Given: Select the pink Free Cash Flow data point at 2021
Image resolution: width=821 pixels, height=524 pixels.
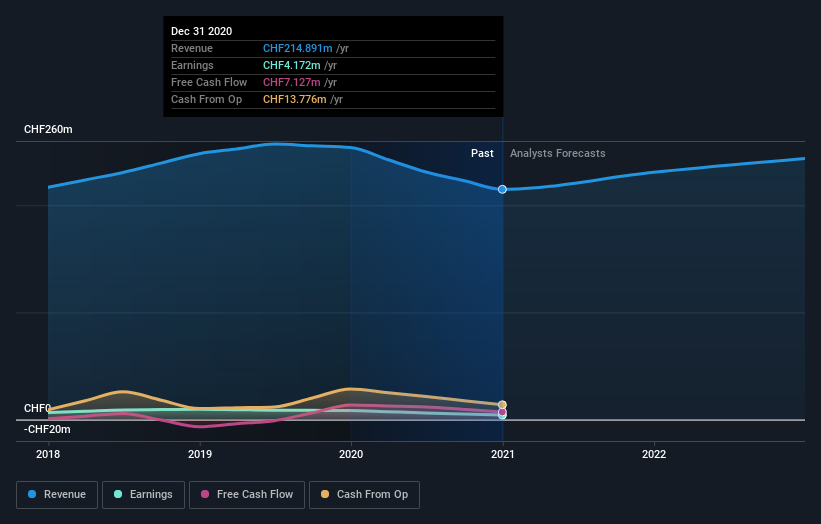Looking at the screenshot, I should coord(502,411).
